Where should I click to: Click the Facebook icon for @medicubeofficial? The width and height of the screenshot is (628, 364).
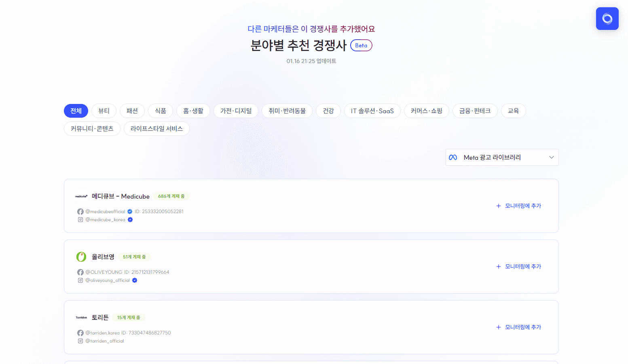pos(80,212)
